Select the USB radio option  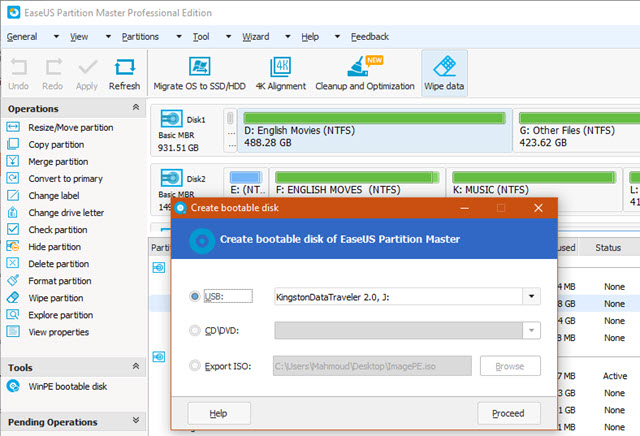point(195,296)
